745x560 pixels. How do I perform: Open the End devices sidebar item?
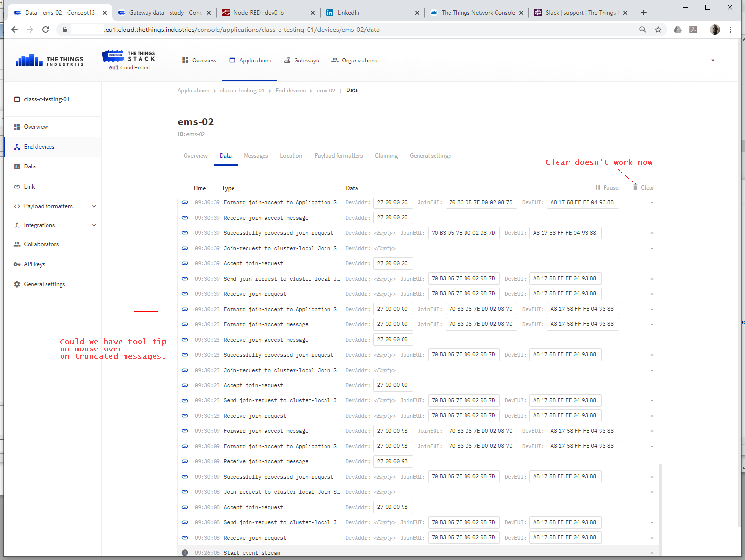point(39,146)
